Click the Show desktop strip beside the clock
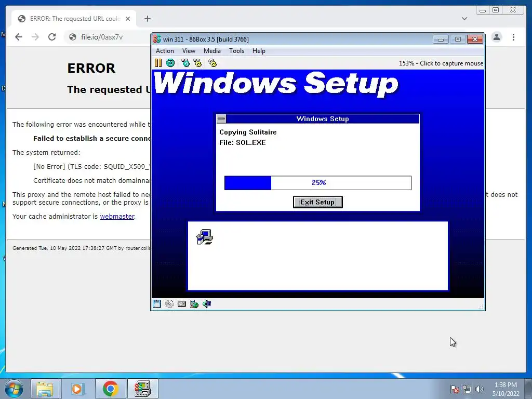 (528, 389)
